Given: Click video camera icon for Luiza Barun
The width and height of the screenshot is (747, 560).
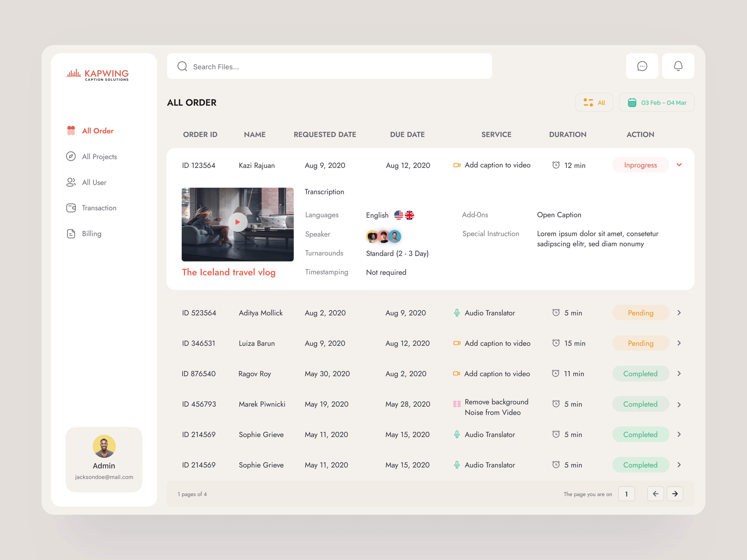Looking at the screenshot, I should pyautogui.click(x=457, y=343).
